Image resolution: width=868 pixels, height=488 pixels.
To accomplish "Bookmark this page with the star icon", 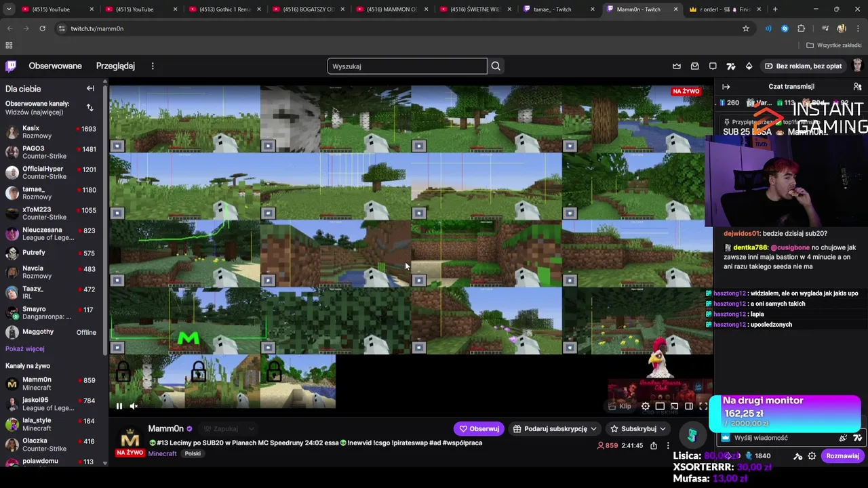I will pyautogui.click(x=746, y=28).
